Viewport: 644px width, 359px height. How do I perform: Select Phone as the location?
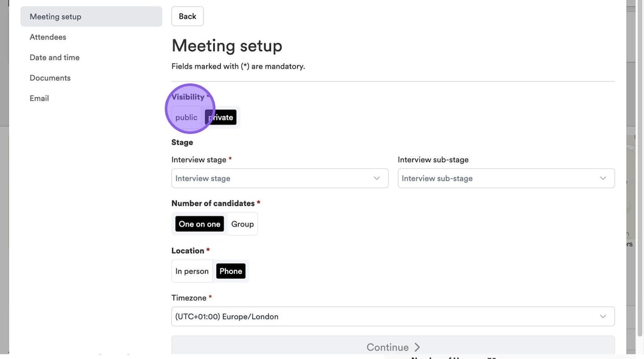tap(231, 272)
